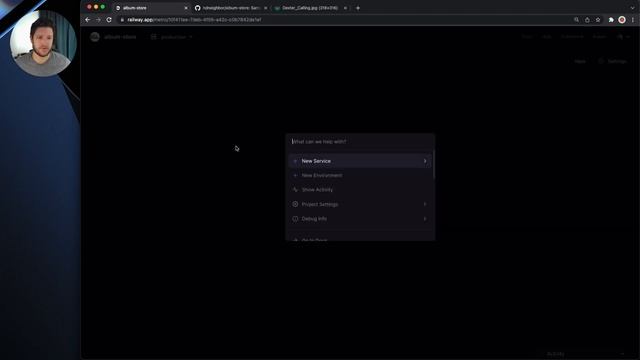Screen dimensions: 640x360
Task: Open Settings in the project canvas header
Action: tap(613, 61)
